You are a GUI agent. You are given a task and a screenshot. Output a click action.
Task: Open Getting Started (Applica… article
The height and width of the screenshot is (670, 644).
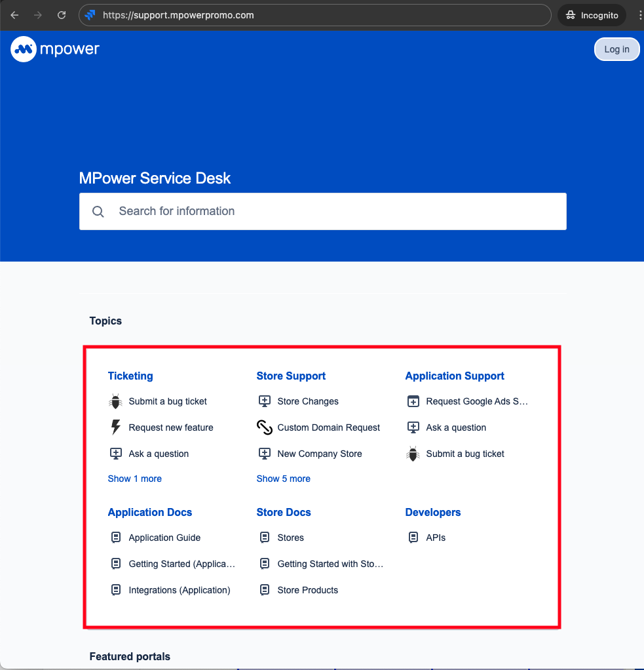point(182,564)
